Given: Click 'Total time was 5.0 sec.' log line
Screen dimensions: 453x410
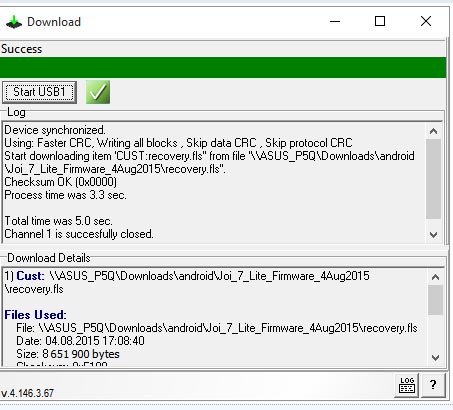Looking at the screenshot, I should (x=58, y=221).
